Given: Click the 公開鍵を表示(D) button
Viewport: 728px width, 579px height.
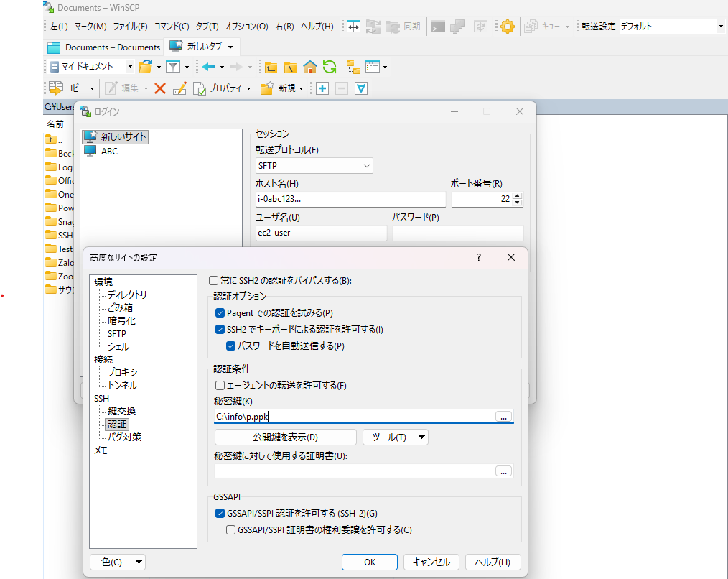Looking at the screenshot, I should [285, 437].
